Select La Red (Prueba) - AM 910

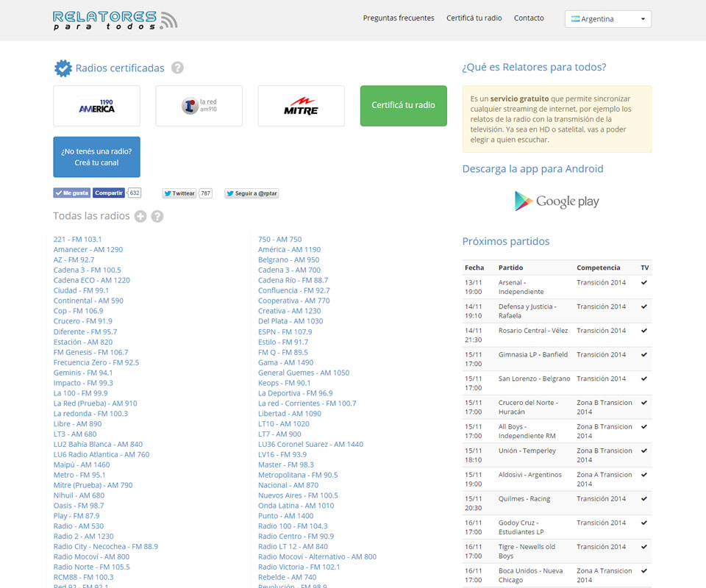coord(95,403)
